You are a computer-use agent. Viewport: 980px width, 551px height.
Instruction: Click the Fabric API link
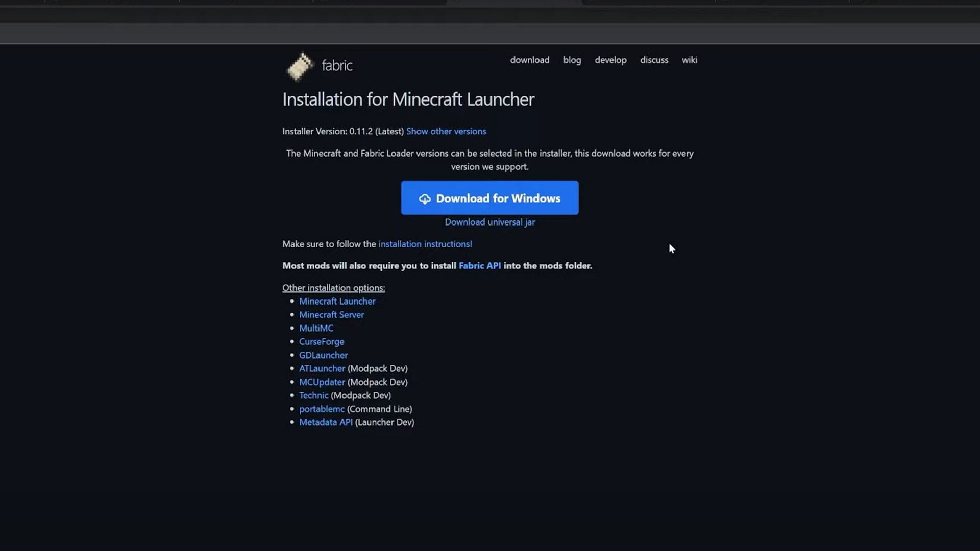[x=479, y=265]
